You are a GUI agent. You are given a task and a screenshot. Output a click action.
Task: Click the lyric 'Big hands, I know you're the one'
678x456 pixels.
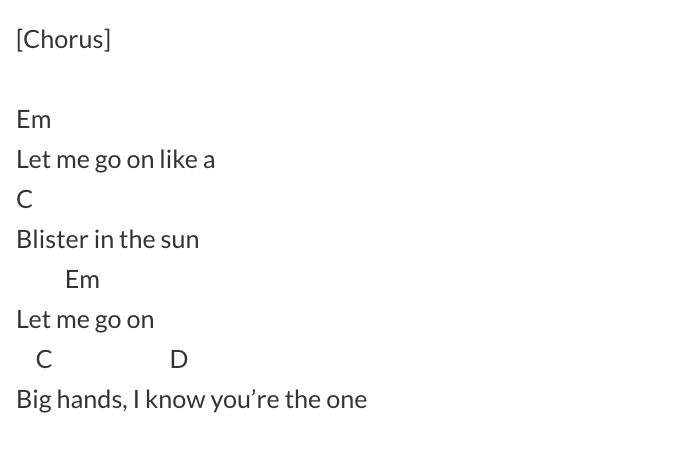[x=192, y=399]
